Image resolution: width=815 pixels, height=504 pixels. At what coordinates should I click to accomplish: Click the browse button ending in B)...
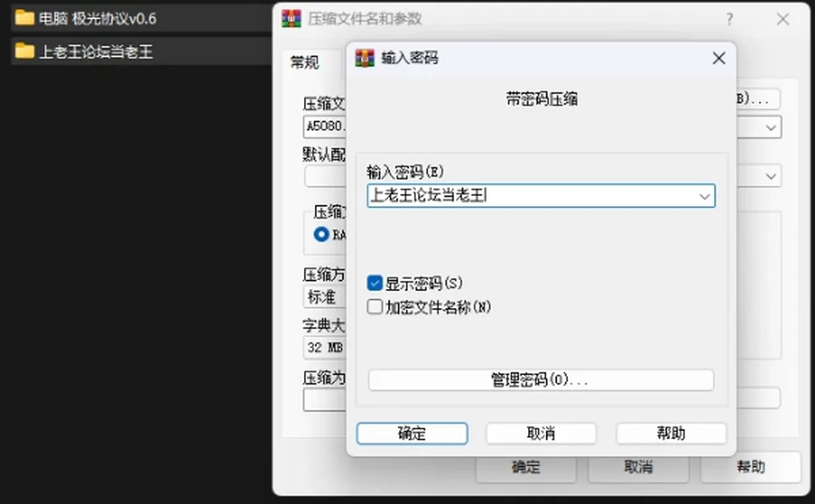758,98
